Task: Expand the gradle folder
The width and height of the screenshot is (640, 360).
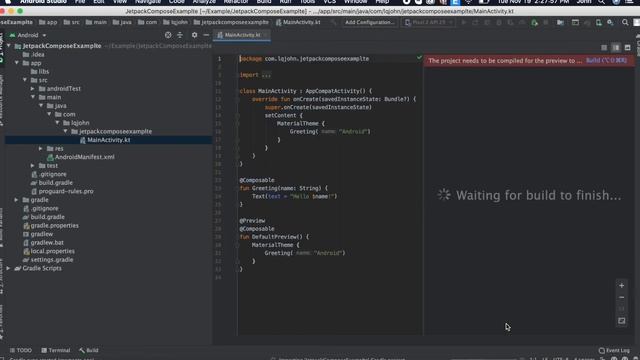Action: (x=16, y=200)
